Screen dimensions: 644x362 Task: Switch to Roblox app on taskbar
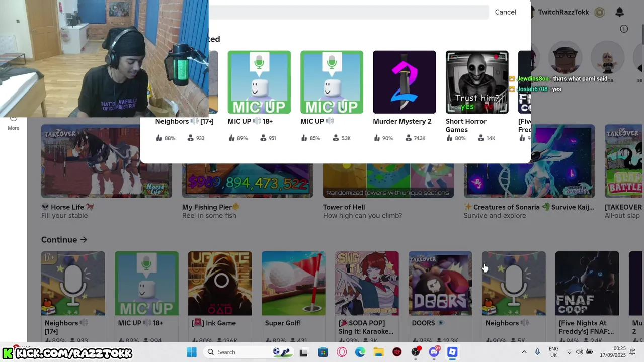[x=452, y=352]
